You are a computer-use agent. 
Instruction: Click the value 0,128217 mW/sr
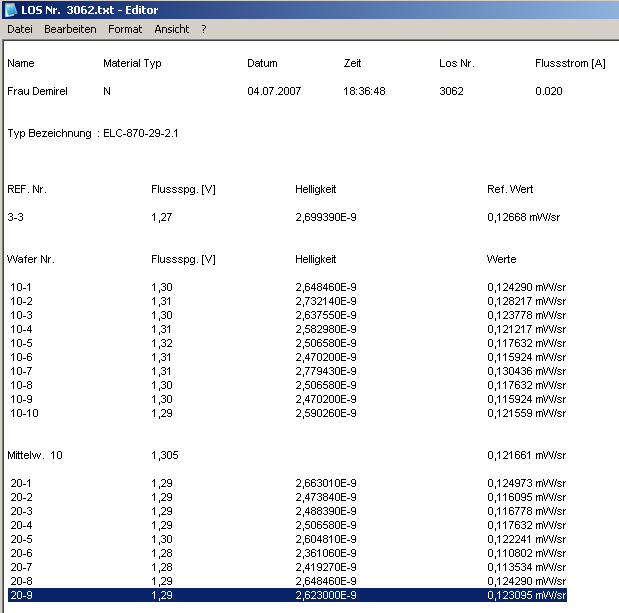tap(527, 301)
